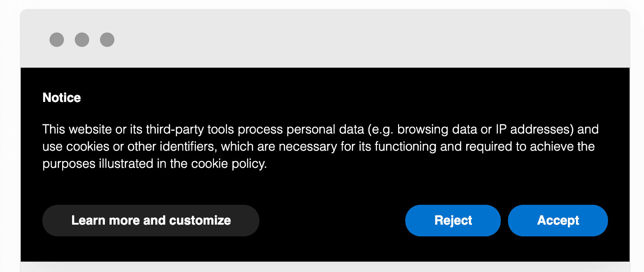Decline tracking by clicking Reject

[453, 221]
